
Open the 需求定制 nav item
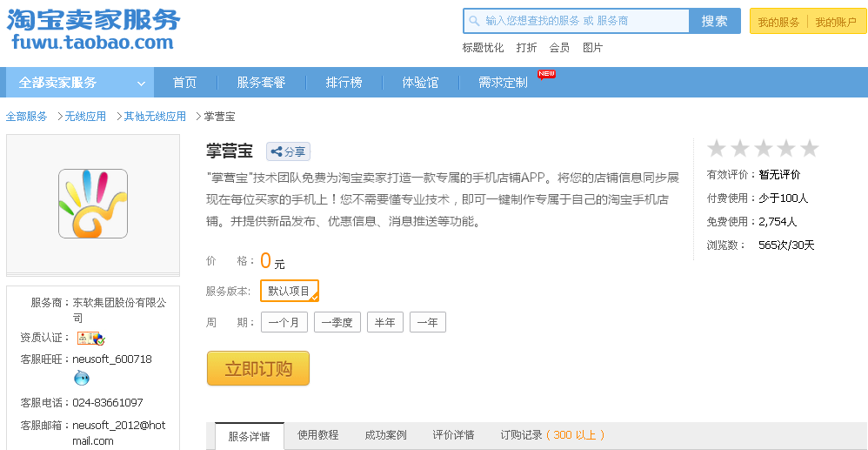point(504,83)
